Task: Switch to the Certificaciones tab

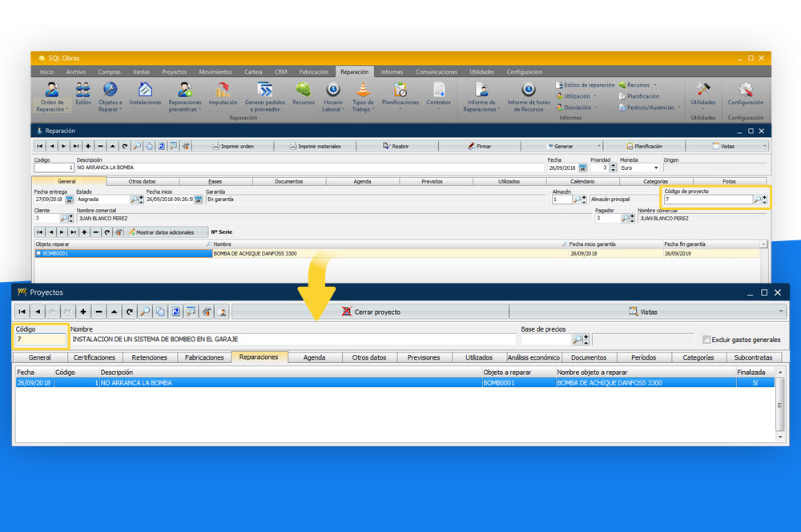Action: pos(95,357)
